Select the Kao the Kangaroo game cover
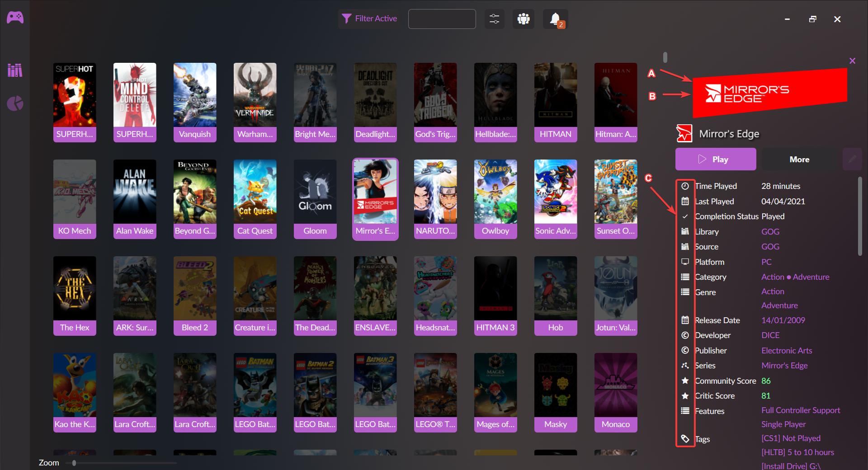Viewport: 868px width, 470px height. click(75, 393)
